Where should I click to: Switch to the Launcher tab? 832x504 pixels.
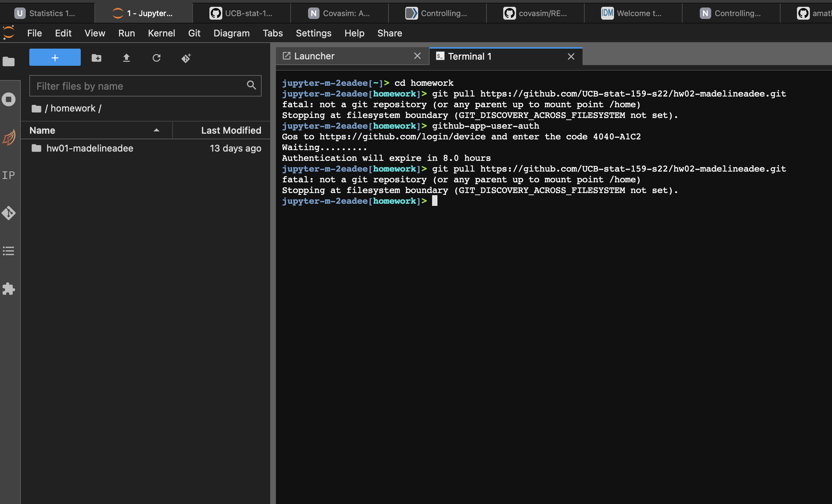[x=314, y=56]
